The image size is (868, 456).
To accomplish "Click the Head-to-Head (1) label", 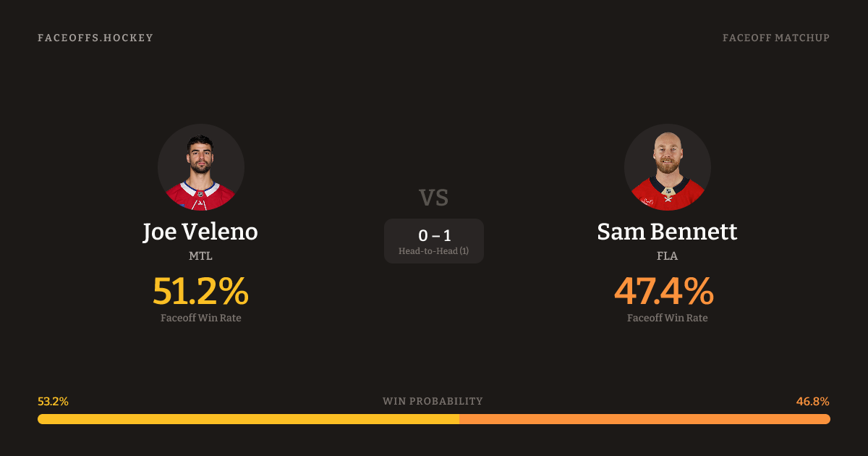I will 434,251.
